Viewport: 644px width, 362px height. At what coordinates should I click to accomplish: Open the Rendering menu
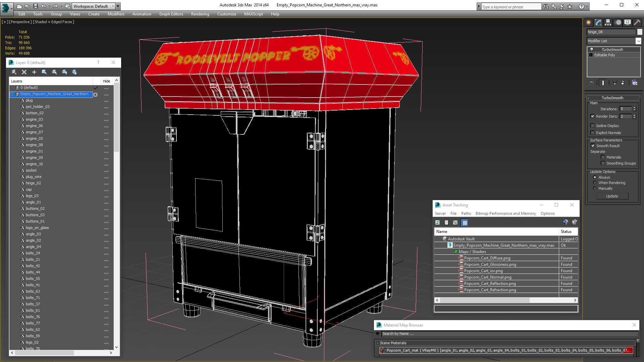pos(200,14)
